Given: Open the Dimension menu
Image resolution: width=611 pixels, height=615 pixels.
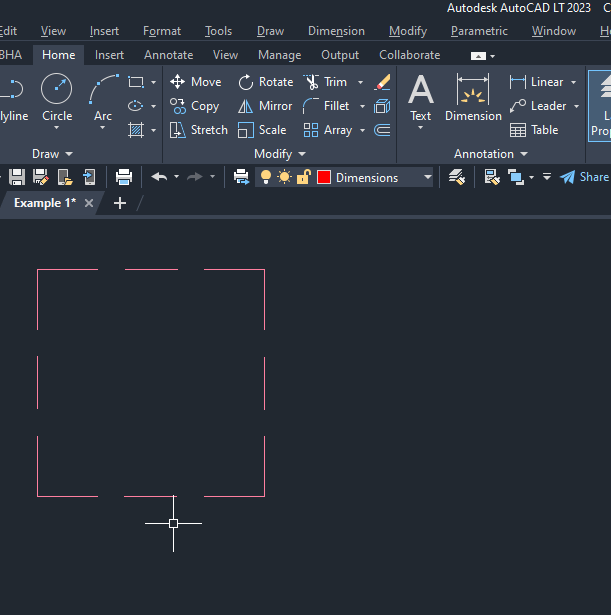Looking at the screenshot, I should (x=336, y=31).
